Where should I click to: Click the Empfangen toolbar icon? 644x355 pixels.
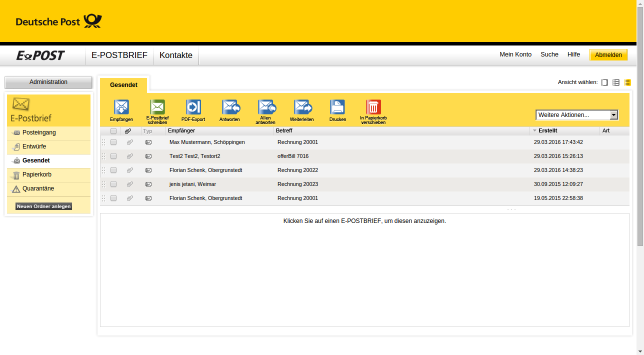pos(121,107)
